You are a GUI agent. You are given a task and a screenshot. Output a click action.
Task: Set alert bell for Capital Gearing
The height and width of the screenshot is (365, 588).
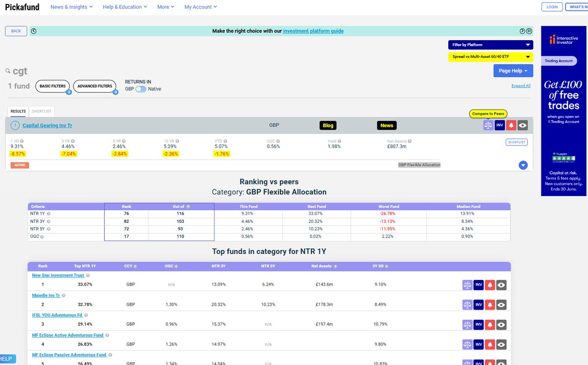512,125
